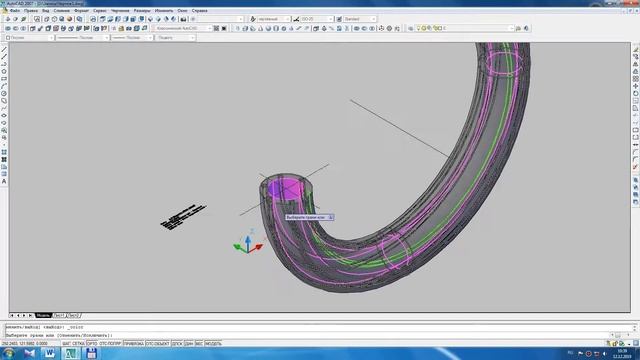The height and width of the screenshot is (360, 640).
Task: Select the Line tool in Draw toolbar
Action: (x=4, y=49)
